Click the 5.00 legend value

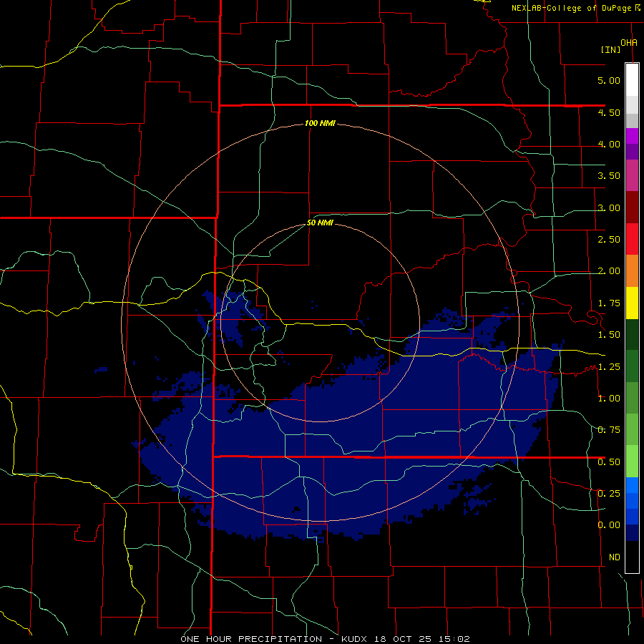click(609, 80)
